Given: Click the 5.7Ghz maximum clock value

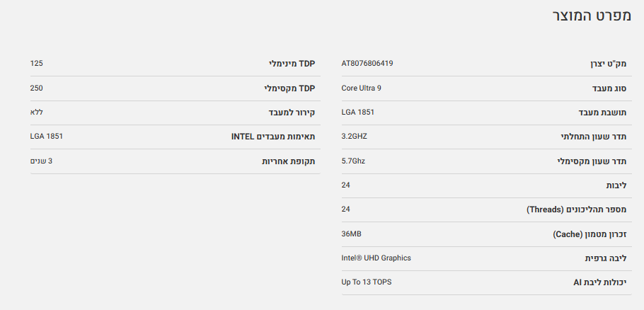Looking at the screenshot, I should (x=353, y=161).
